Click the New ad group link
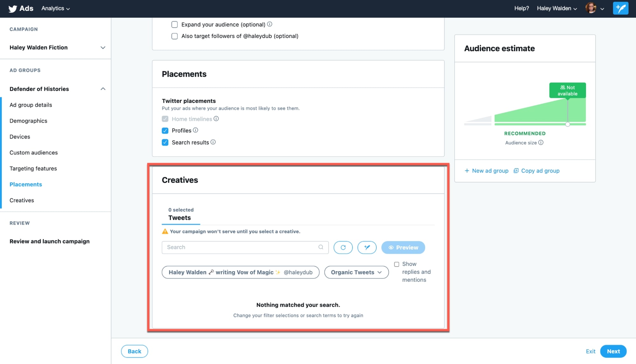636x364 pixels. point(486,170)
